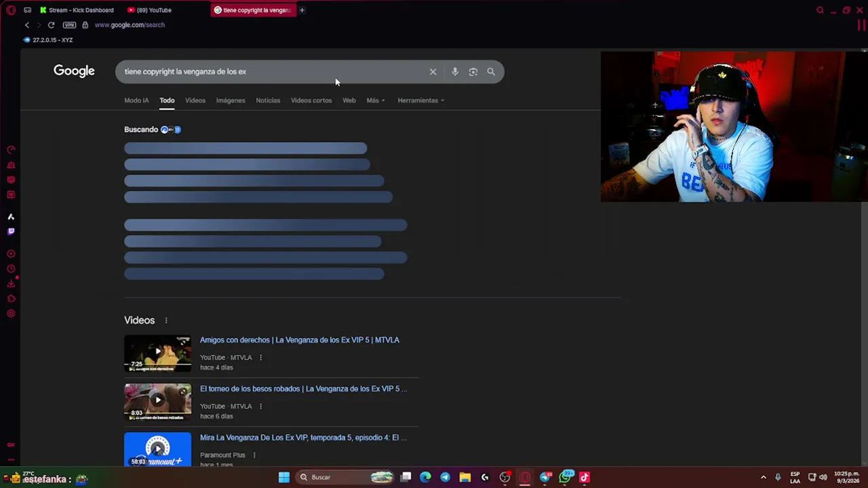Open the workspaces icon beside Opera logo
The height and width of the screenshot is (488, 868).
[27, 10]
